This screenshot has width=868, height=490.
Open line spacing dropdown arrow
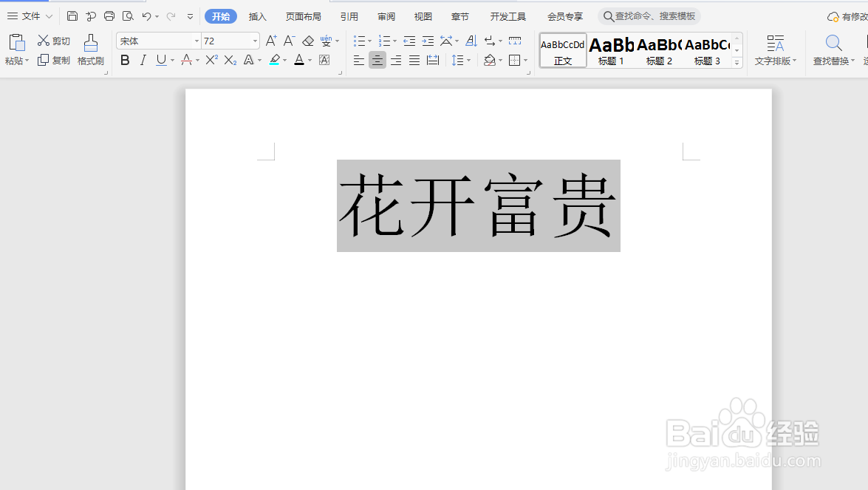[469, 60]
